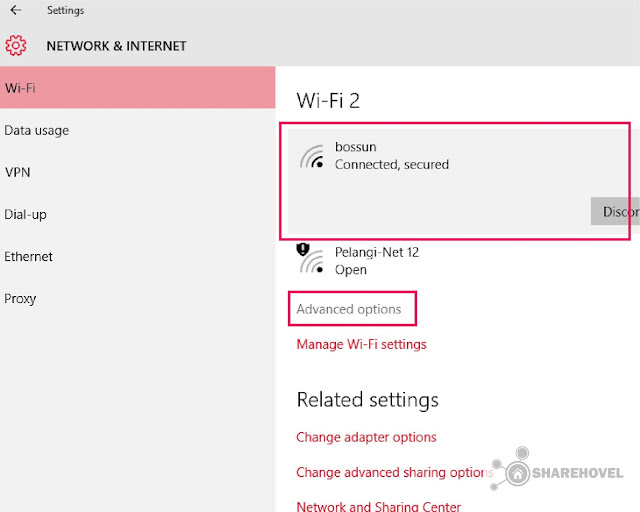Click the Disconnect button for bossun
The height and width of the screenshot is (512, 640).
pyautogui.click(x=615, y=211)
